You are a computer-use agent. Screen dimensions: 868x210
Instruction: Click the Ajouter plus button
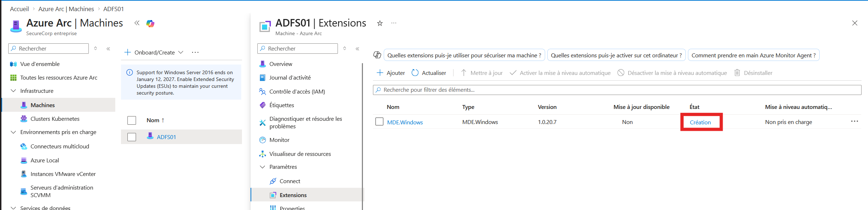(x=391, y=73)
